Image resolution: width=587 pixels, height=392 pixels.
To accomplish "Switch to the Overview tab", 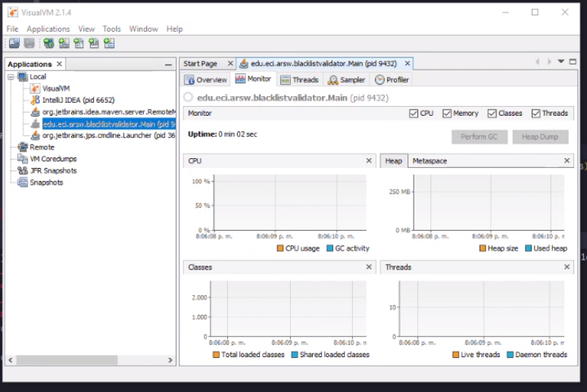I will pos(206,79).
